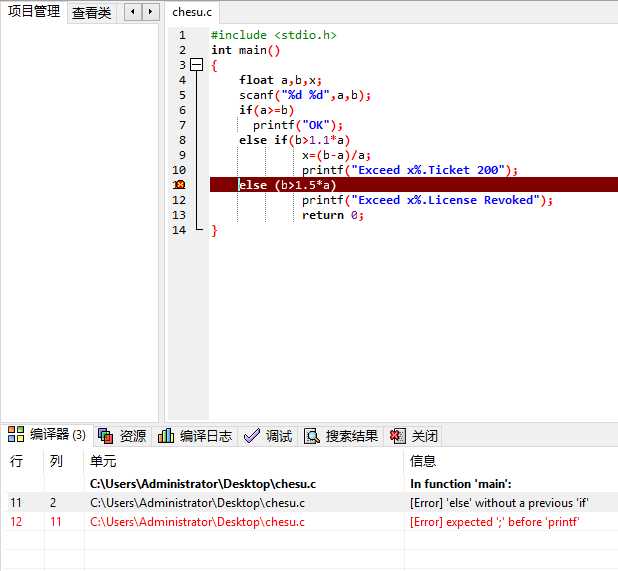
Task: Click the if(a>=b) line
Action: click(x=266, y=110)
